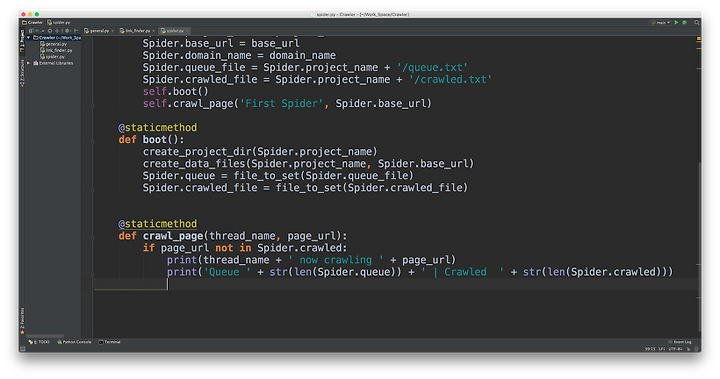The width and height of the screenshot is (720, 379).
Task: Click the Spider.queue = file_to_set line
Action: [x=278, y=175]
